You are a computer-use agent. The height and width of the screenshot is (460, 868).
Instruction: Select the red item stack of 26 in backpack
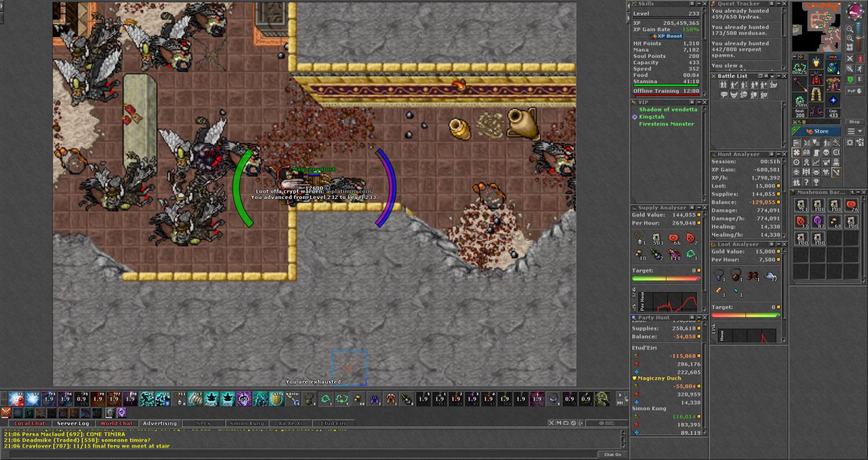coord(851,205)
